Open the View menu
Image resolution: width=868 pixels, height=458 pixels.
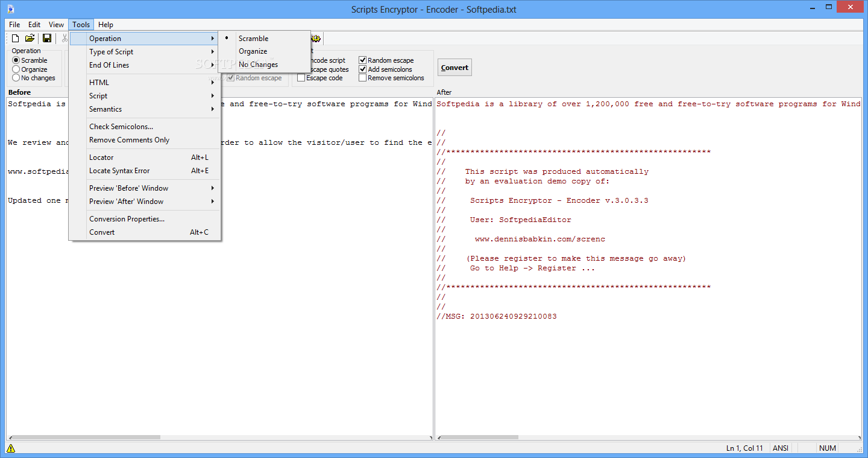[x=56, y=25]
